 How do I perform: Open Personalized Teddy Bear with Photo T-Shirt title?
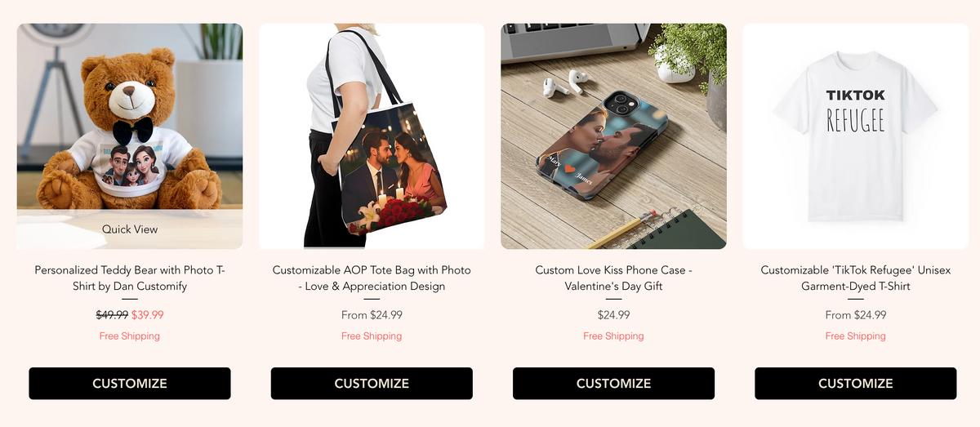pos(130,278)
